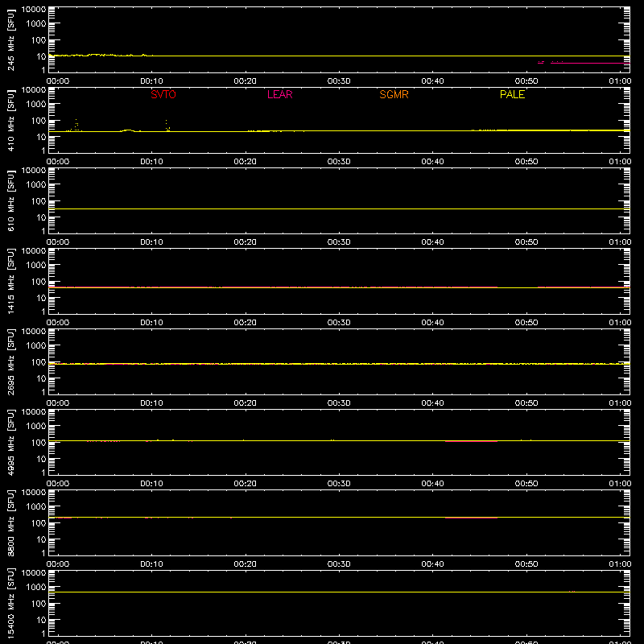Screen dimensions: 644x644
Task: Click the 100 label on 610 MHz axis
Action: tap(39, 200)
